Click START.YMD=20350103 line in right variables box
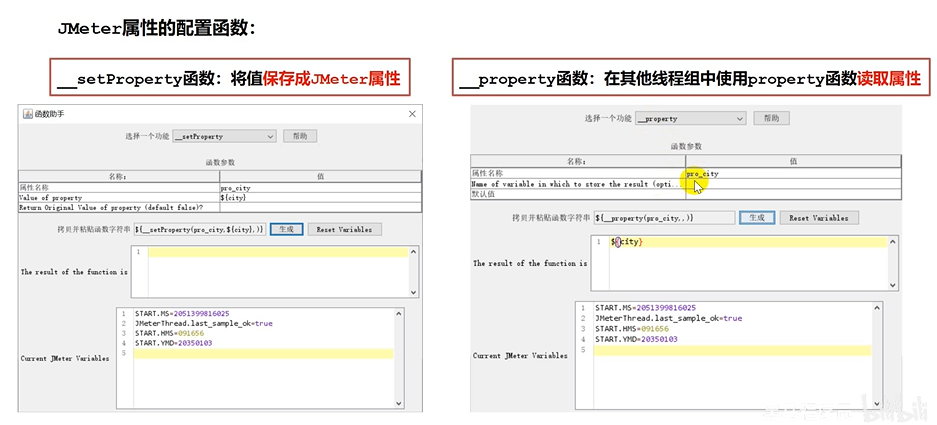Screen dimensions: 937x425 tap(636, 340)
